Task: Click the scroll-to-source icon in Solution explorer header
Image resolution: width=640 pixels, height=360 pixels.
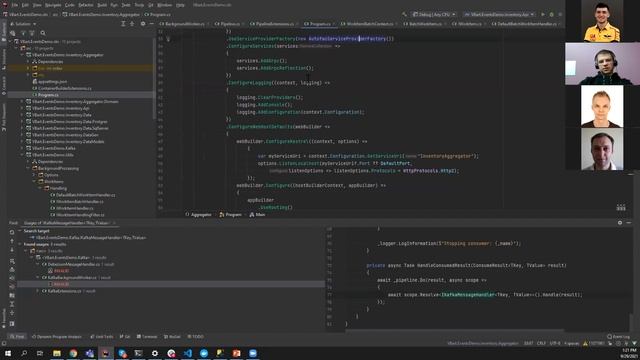Action: 123,24
